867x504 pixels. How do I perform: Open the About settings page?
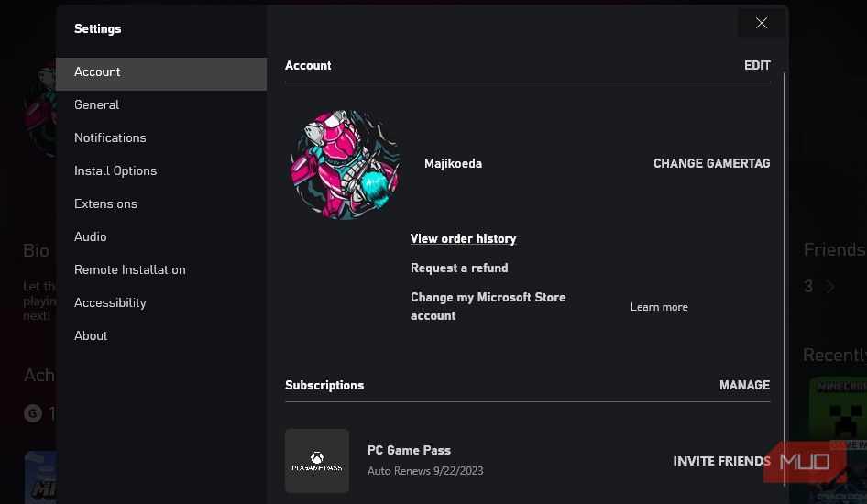(91, 335)
